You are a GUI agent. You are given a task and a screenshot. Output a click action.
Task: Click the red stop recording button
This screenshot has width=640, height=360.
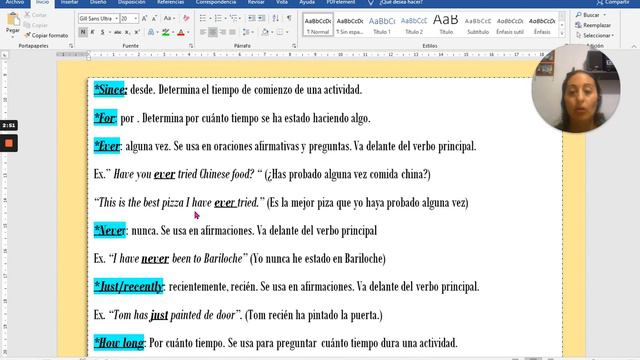(x=9, y=143)
